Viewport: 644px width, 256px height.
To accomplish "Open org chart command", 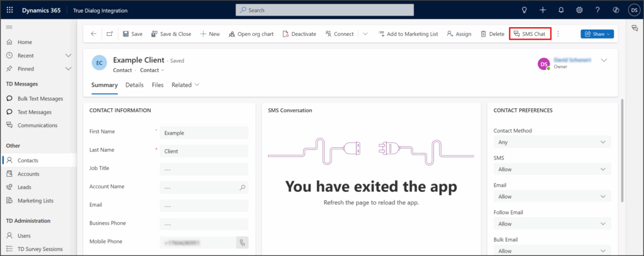I will click(x=251, y=34).
